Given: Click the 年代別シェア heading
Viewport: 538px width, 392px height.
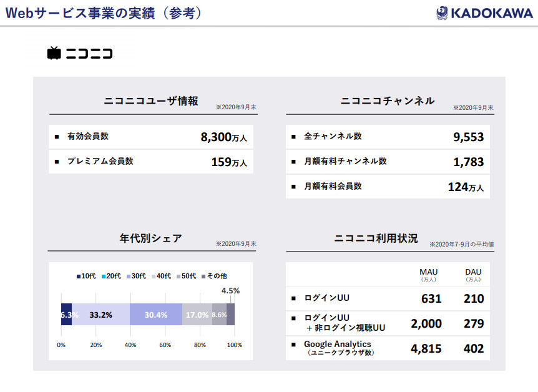Looking at the screenshot, I should [x=150, y=238].
